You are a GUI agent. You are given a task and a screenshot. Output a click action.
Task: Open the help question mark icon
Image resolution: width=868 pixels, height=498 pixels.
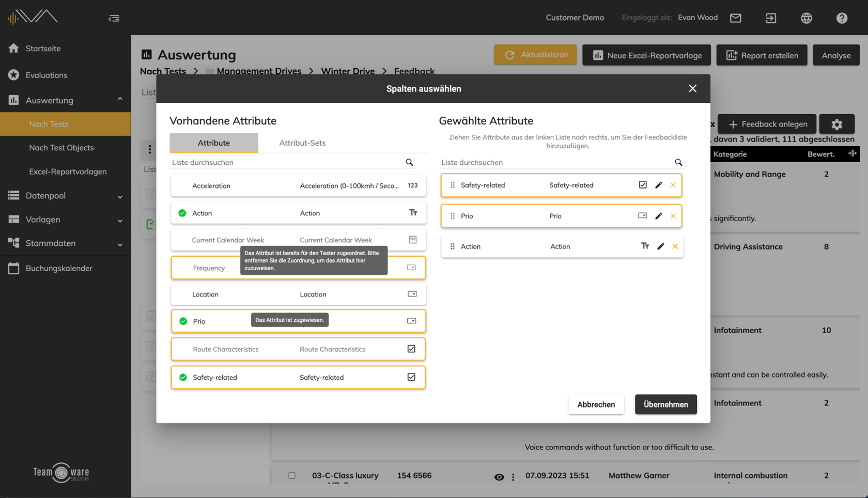tap(842, 18)
